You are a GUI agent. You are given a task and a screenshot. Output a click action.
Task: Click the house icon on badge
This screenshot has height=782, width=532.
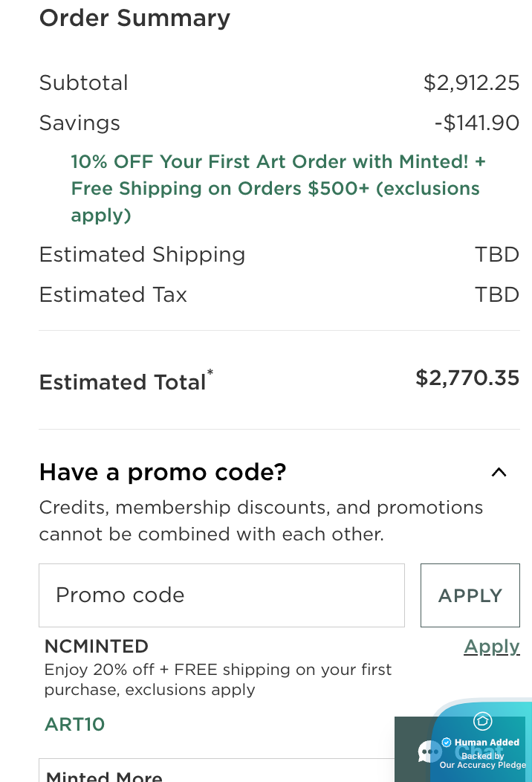[x=482, y=721]
